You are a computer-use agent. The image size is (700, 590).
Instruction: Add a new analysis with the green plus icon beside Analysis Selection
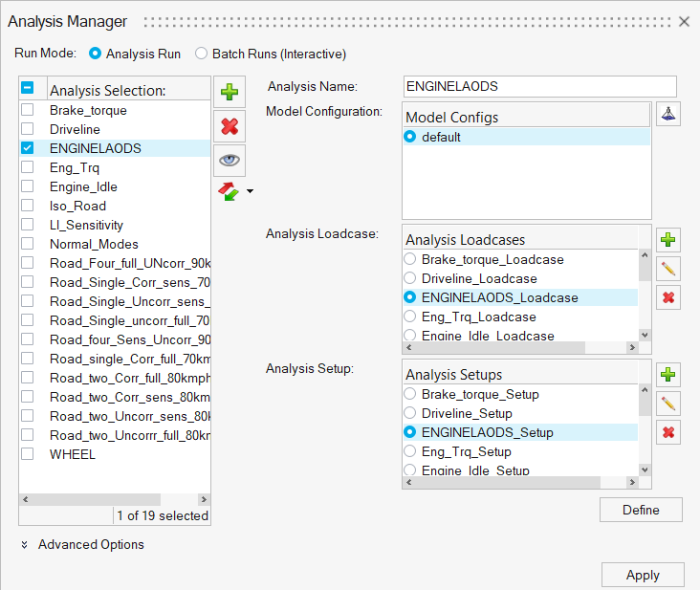click(x=230, y=92)
